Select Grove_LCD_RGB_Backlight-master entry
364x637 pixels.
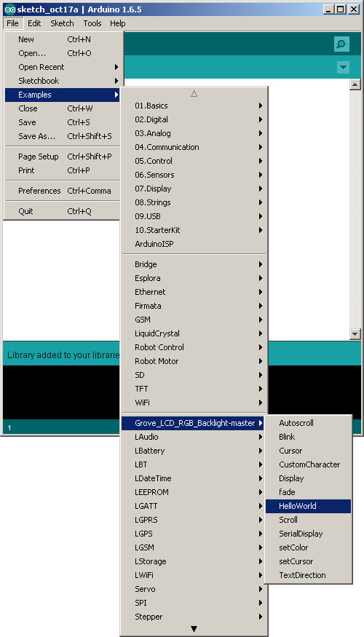[194, 423]
